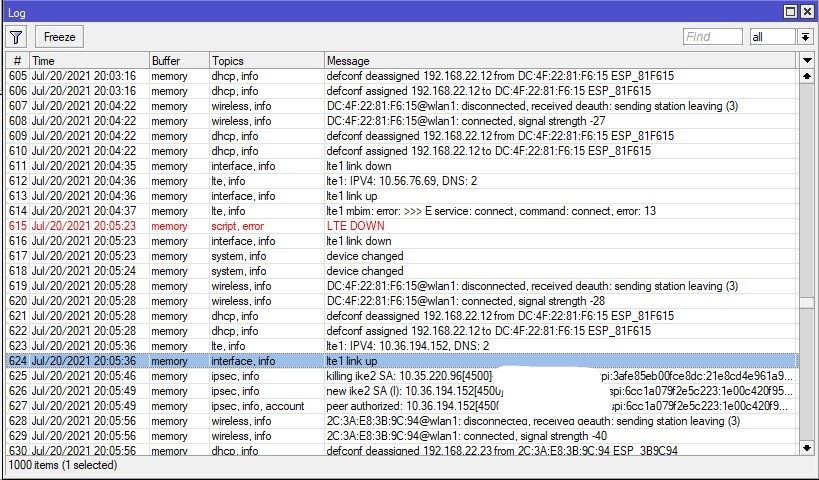819x480 pixels.
Task: Maximize the Log window
Action: point(790,11)
